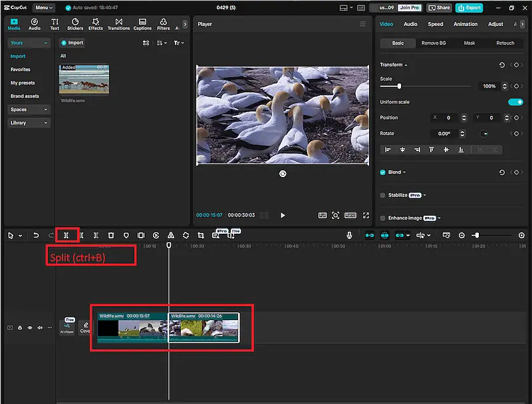Select the Mirror tool
The width and height of the screenshot is (532, 404).
point(171,235)
